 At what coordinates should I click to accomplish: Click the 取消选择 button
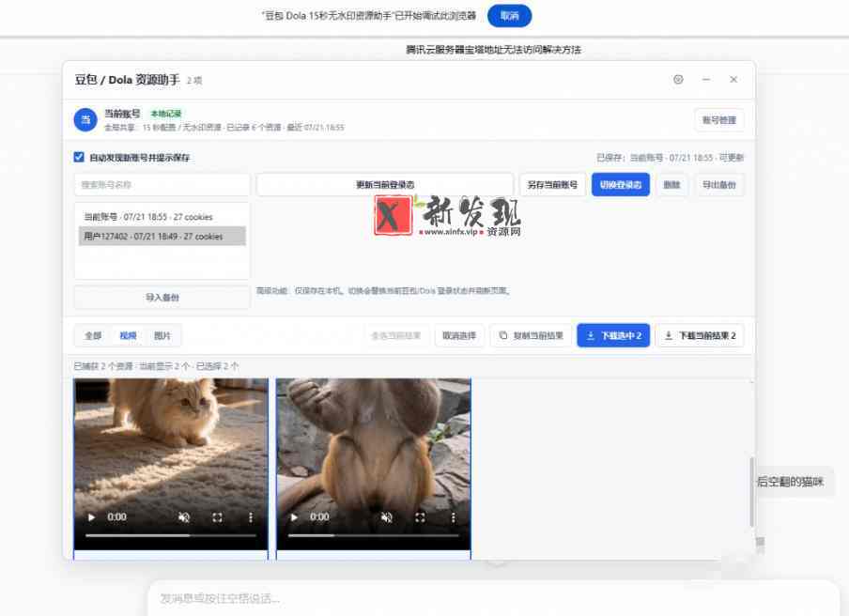point(459,335)
